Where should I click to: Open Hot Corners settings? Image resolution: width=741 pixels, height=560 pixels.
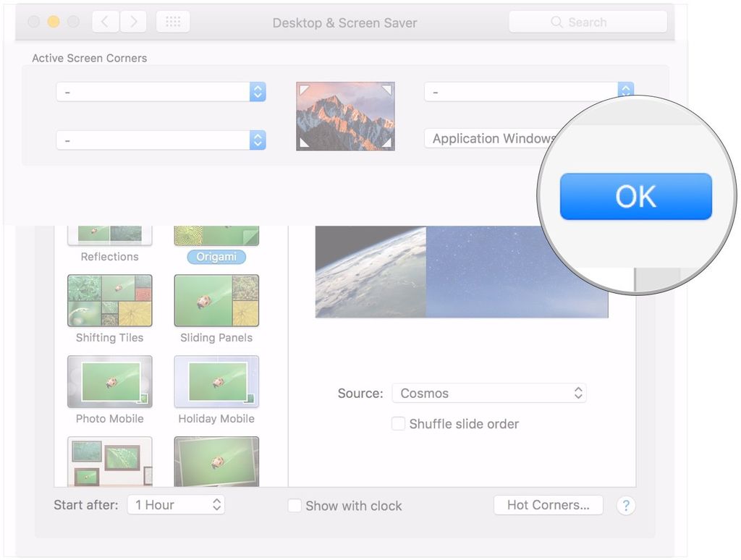(x=548, y=505)
